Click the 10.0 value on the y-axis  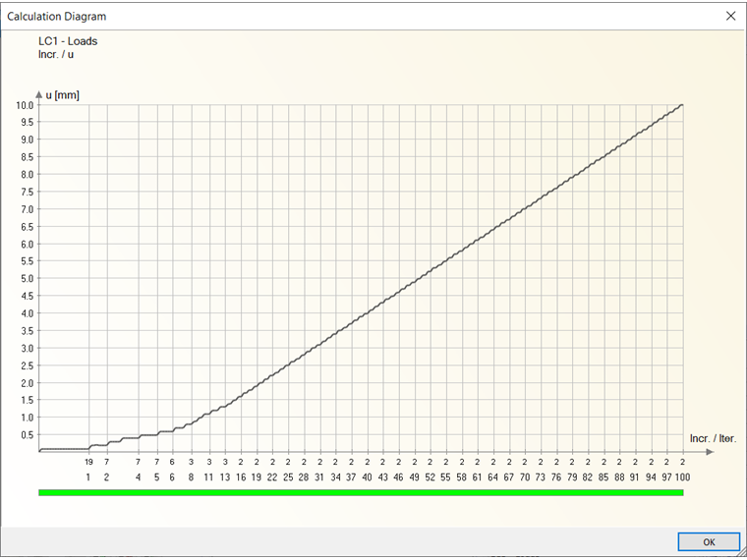pyautogui.click(x=26, y=105)
